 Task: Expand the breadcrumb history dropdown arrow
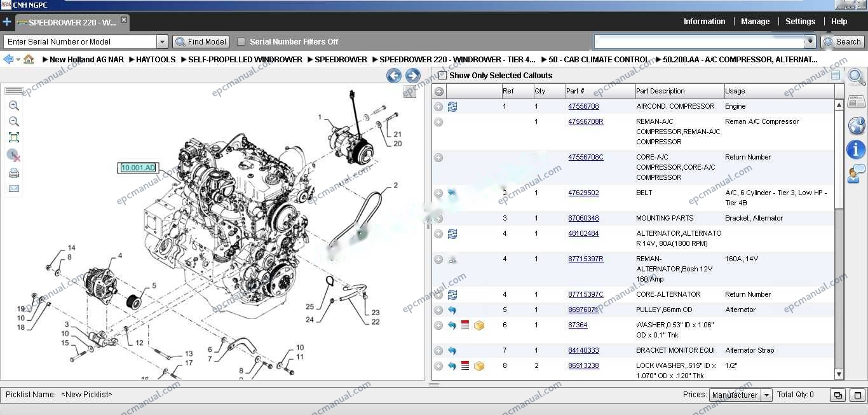click(18, 60)
